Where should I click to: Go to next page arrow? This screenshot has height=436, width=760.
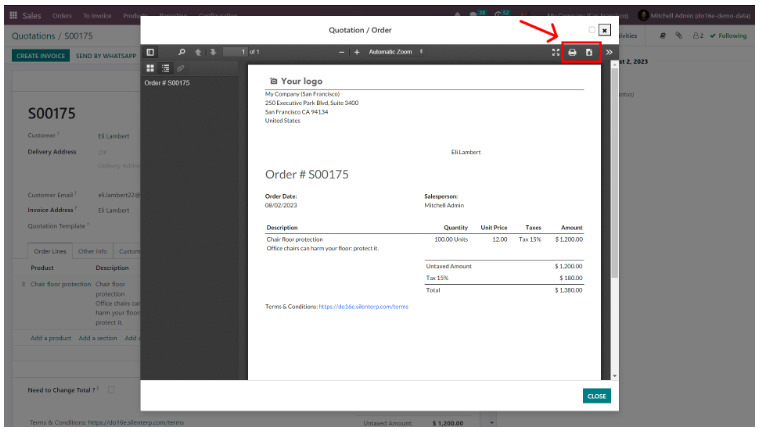(x=212, y=52)
